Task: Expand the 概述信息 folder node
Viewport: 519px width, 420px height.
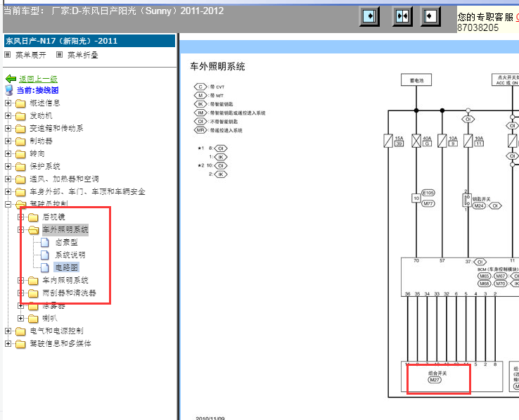Action: 8,103
